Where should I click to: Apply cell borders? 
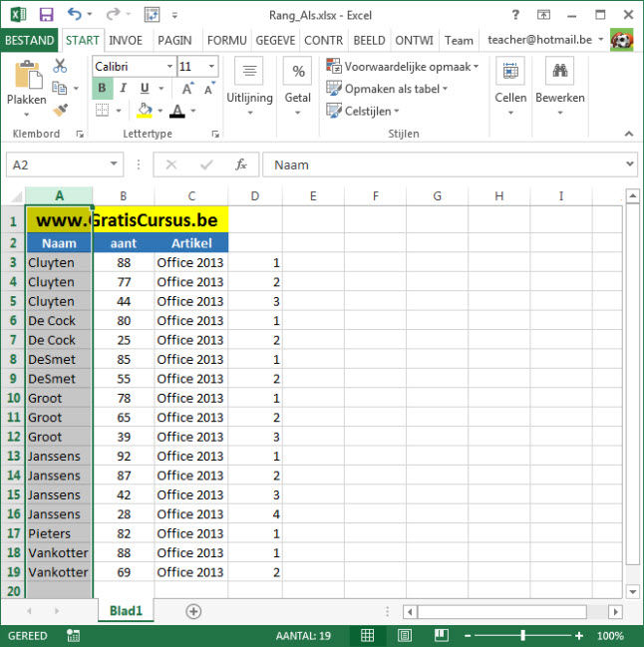102,111
